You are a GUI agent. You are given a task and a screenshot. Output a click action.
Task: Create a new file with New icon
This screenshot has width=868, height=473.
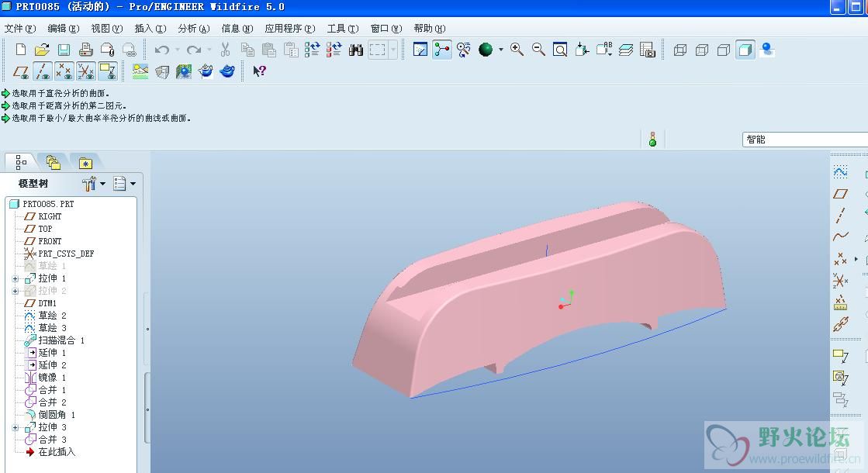(20, 50)
